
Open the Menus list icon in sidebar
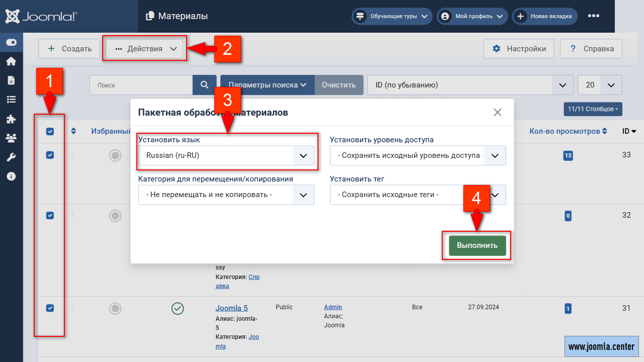pyautogui.click(x=11, y=100)
